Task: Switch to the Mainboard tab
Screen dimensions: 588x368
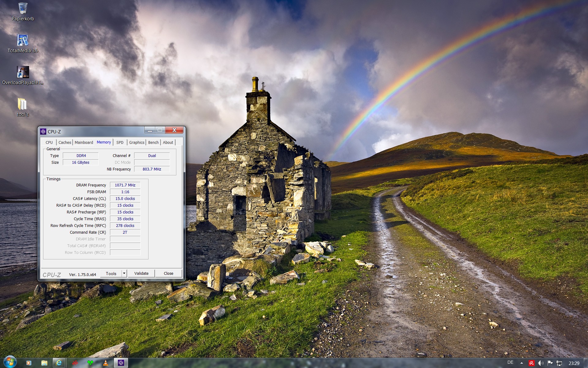Action: pos(84,142)
